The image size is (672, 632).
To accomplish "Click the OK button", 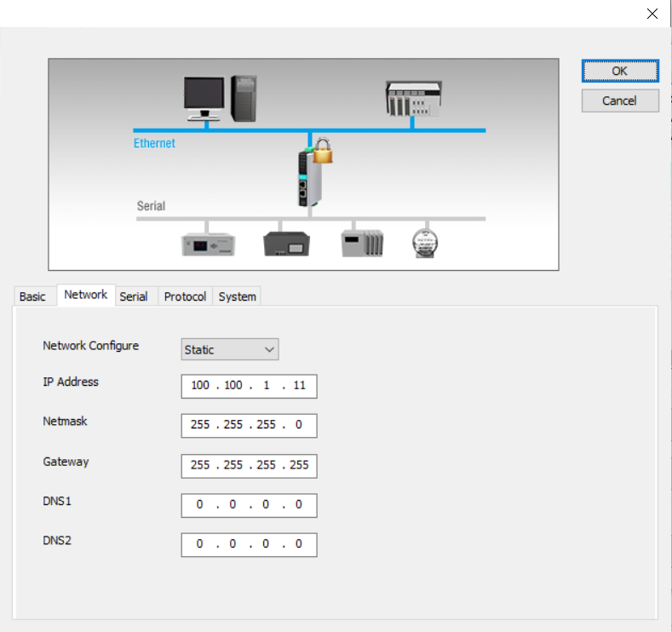I will 620,71.
